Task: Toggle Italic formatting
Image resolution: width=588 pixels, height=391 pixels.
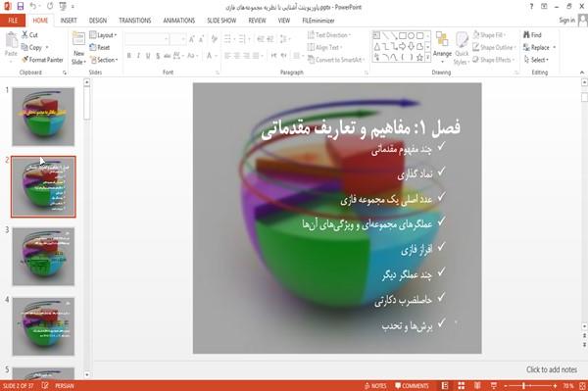Action: [138, 56]
